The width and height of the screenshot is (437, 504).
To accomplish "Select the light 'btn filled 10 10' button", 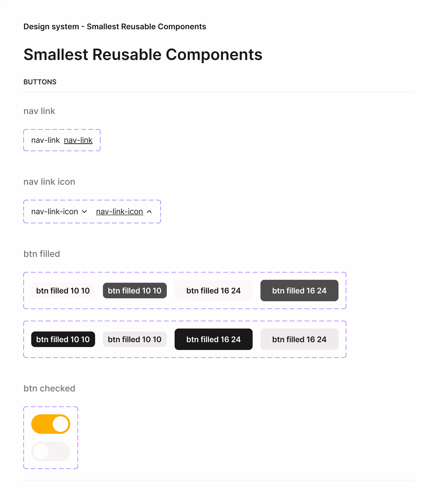I will pyautogui.click(x=63, y=291).
